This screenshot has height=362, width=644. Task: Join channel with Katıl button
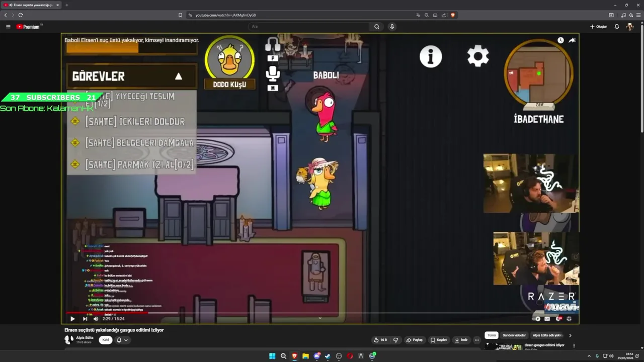point(106,340)
